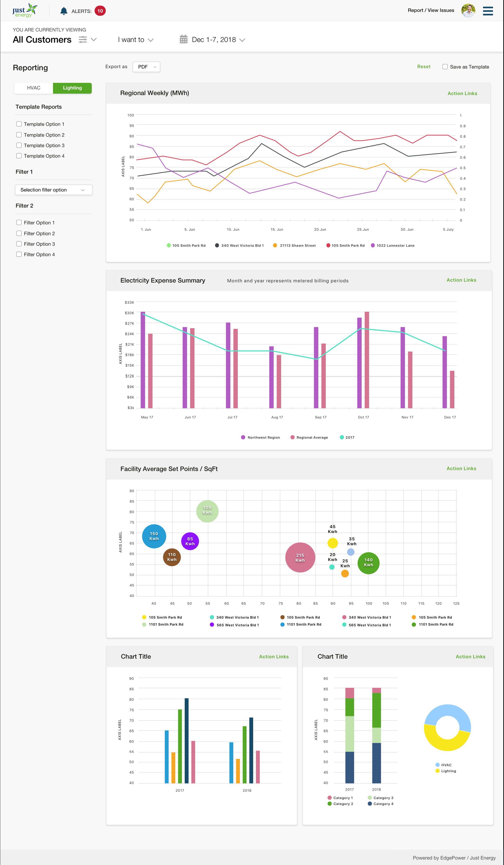The height and width of the screenshot is (865, 504).
Task: Toggle Category 3 legend item
Action: pos(381,798)
